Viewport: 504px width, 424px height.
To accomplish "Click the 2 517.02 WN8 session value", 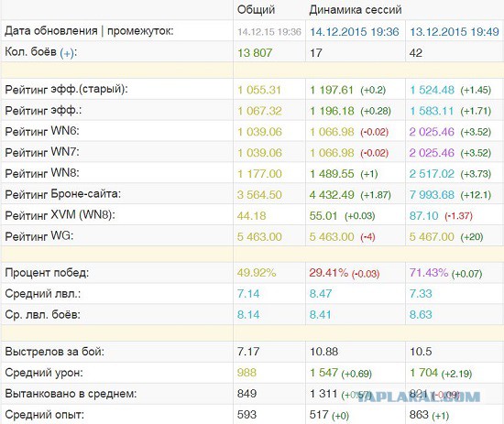I will (x=432, y=174).
